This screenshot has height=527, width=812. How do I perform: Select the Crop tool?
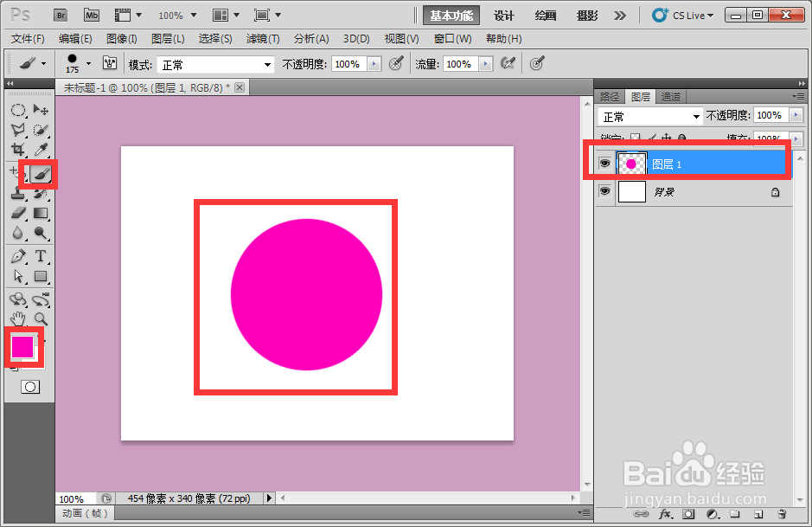18,150
